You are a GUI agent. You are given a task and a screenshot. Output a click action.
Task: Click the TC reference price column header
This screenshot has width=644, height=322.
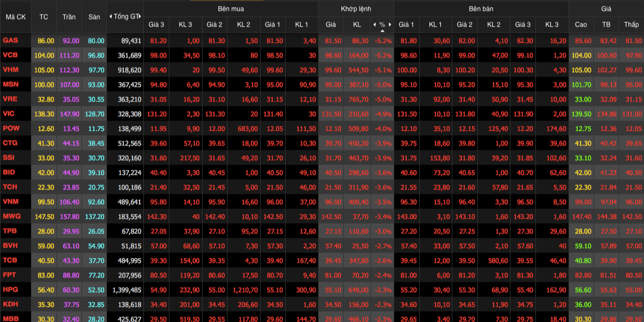(x=43, y=17)
